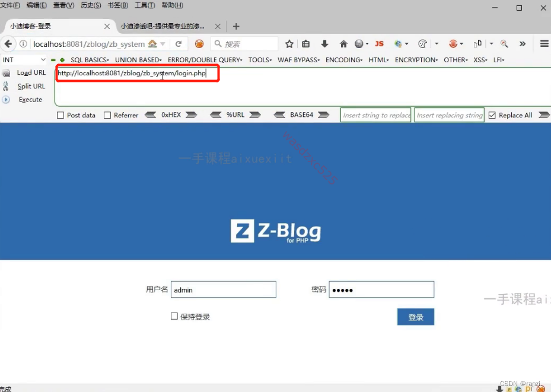Screen dimensions: 551x392
Task: Focus the 密码 password field
Action: [x=381, y=289]
